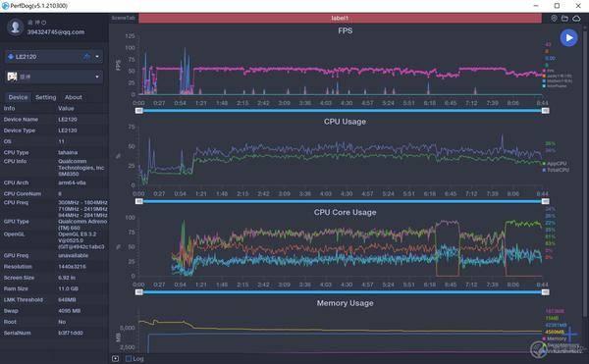The height and width of the screenshot is (364, 589).
Task: Select the CPU Type row label
Action: [16, 153]
